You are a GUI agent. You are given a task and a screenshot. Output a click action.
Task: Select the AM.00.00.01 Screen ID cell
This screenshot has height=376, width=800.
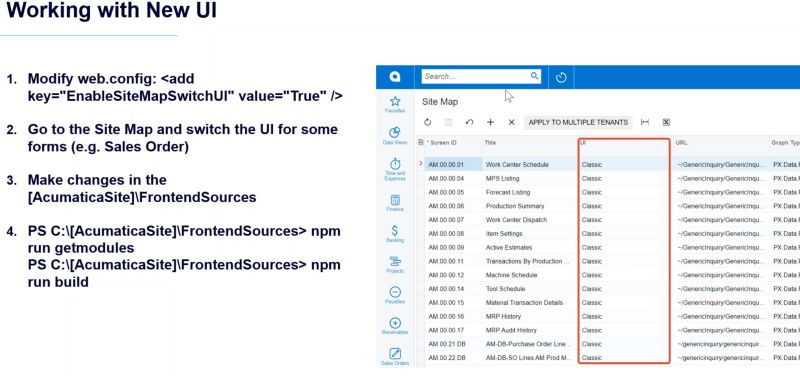[x=454, y=165]
